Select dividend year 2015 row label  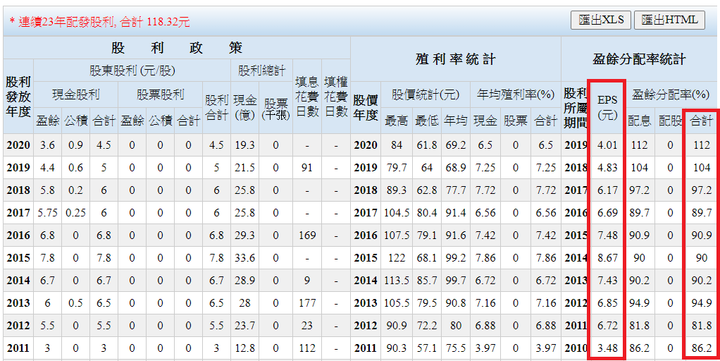coord(18,258)
